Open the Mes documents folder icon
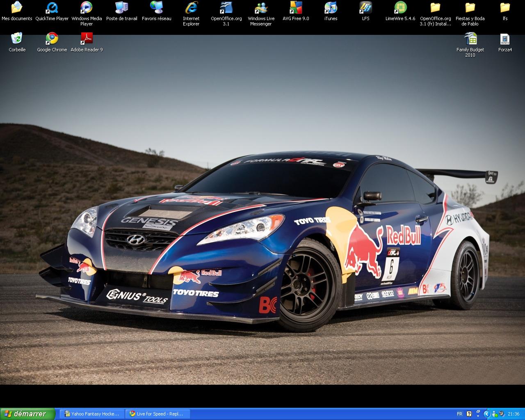Image resolution: width=525 pixels, height=420 pixels. (x=17, y=7)
